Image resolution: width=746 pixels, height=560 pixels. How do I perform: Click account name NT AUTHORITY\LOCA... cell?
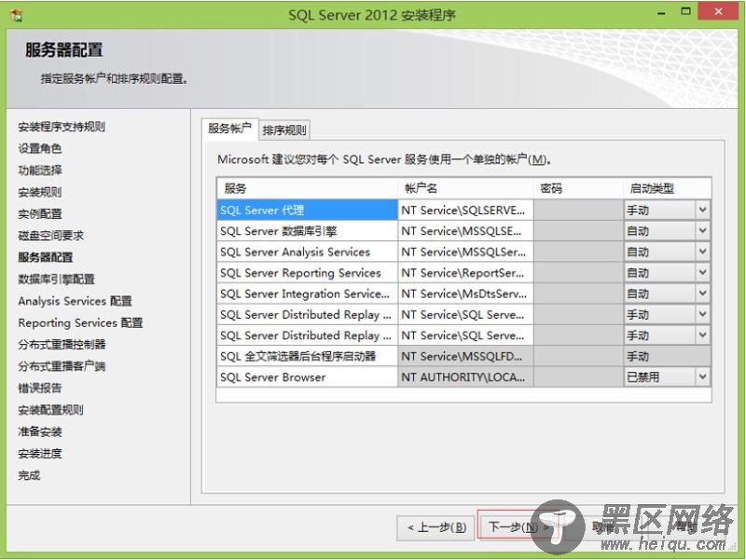coord(465,377)
